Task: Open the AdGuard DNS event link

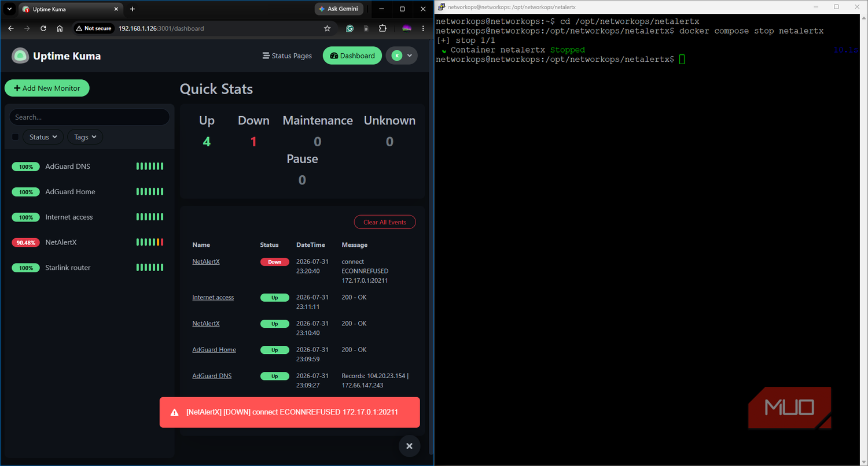Action: click(212, 376)
